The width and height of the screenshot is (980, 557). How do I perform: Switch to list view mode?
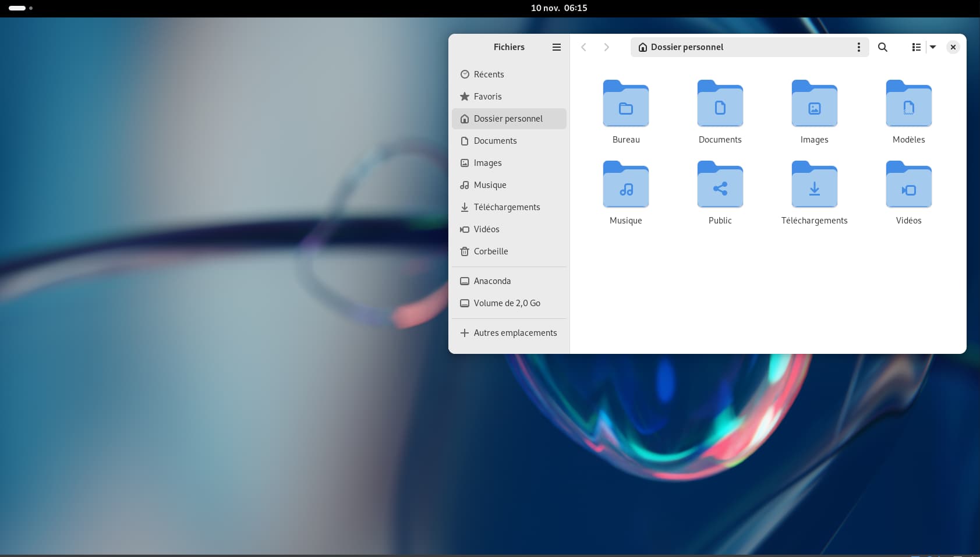click(x=915, y=47)
